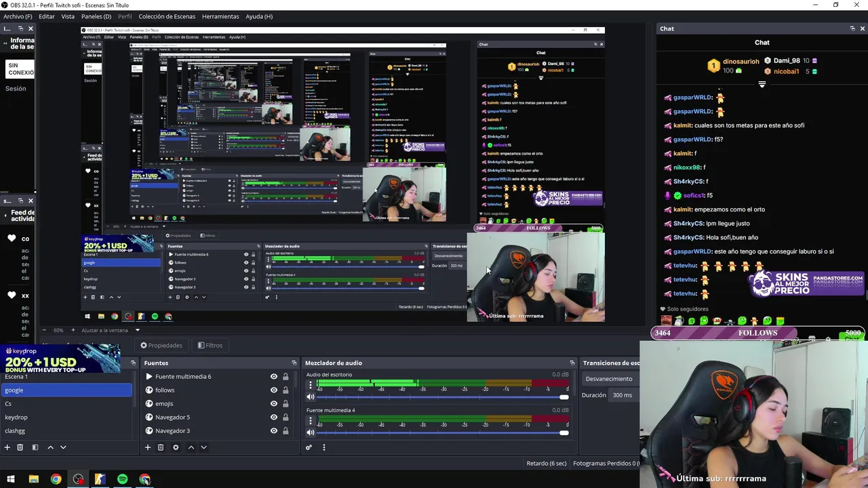Image resolution: width=868 pixels, height=488 pixels.
Task: Open dinosaurioh's profile in chat leaderboard
Action: point(741,61)
